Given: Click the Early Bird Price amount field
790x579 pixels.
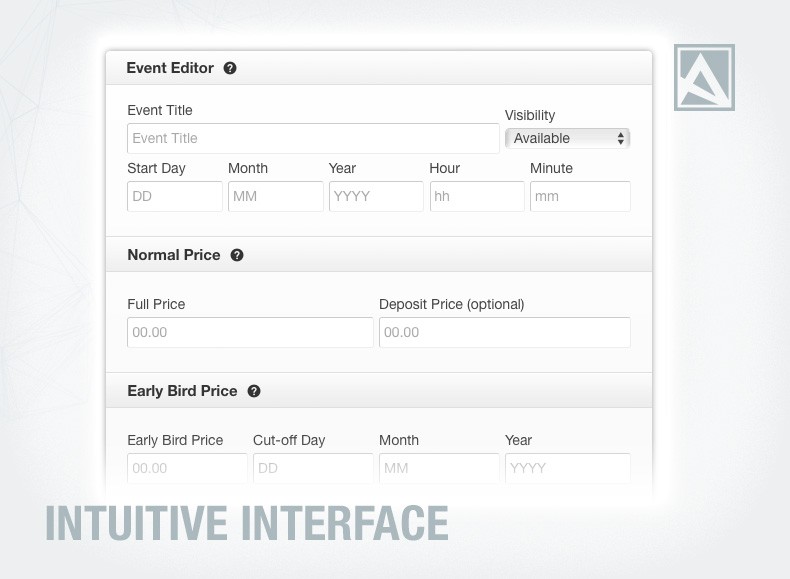Looking at the screenshot, I should point(187,468).
